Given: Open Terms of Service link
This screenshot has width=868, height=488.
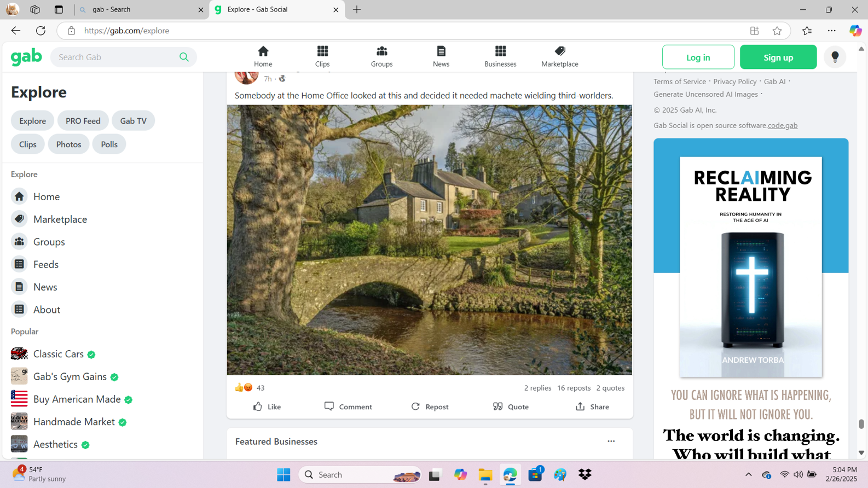Looking at the screenshot, I should [680, 82].
